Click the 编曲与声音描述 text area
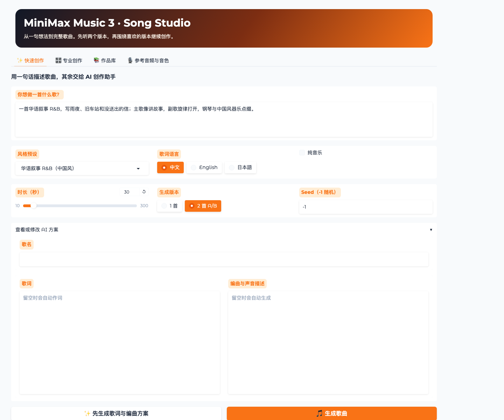This screenshot has width=504, height=420. [x=328, y=343]
